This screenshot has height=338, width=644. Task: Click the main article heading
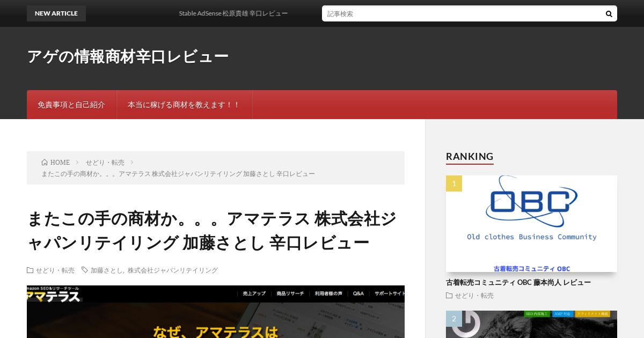(211, 231)
